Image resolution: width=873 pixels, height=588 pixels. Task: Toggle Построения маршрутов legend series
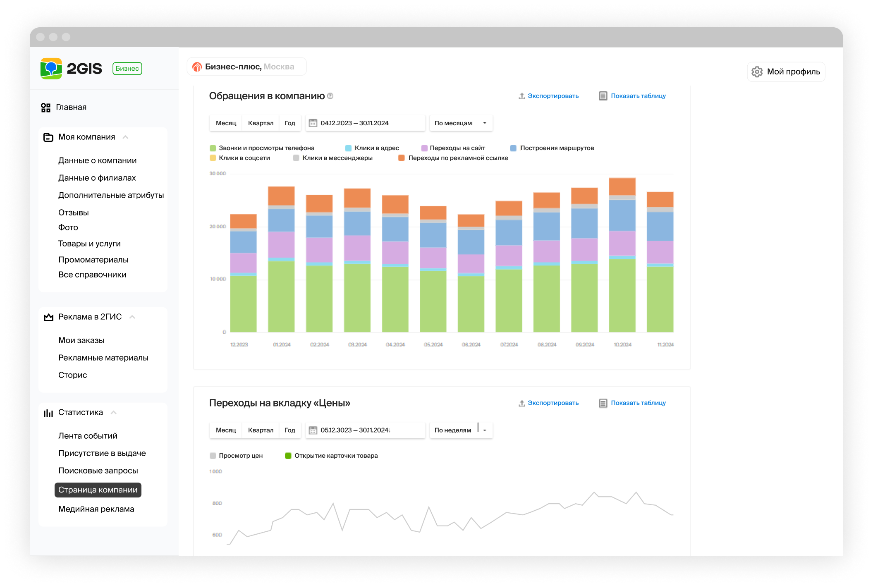click(x=552, y=148)
